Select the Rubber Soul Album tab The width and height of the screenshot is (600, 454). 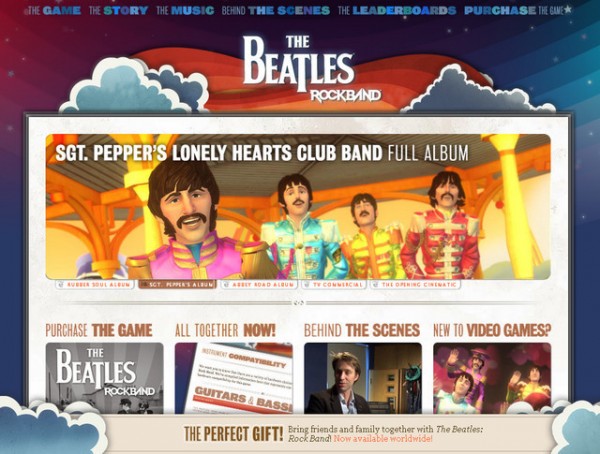click(x=95, y=285)
